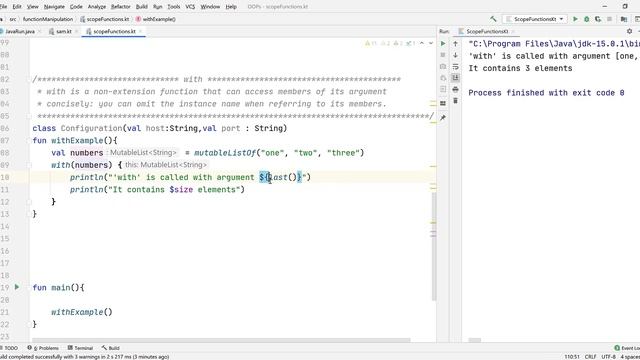Close the sam.kt editor tab

pos(76,31)
